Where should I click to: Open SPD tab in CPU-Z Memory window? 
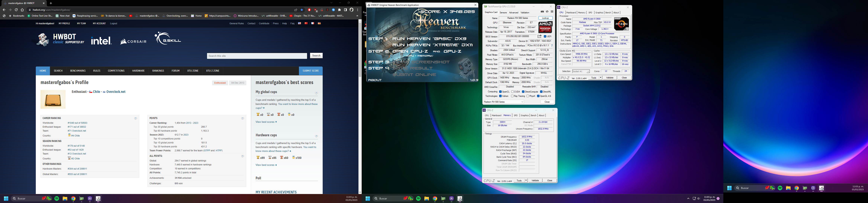pyautogui.click(x=516, y=115)
